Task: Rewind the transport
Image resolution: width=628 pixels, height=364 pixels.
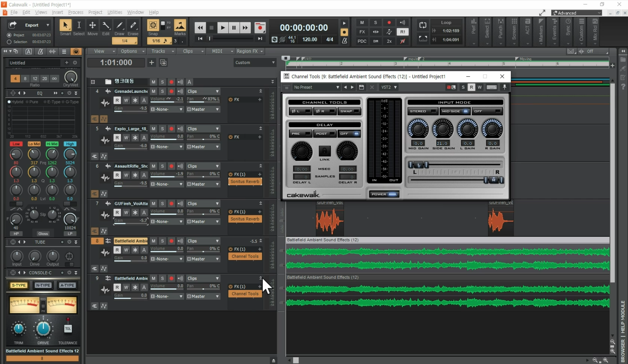Action: click(200, 28)
